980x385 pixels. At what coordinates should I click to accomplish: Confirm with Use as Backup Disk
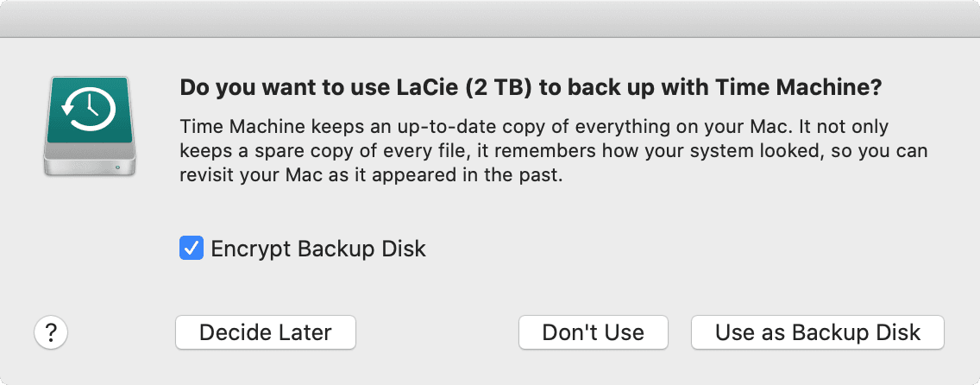pyautogui.click(x=818, y=332)
